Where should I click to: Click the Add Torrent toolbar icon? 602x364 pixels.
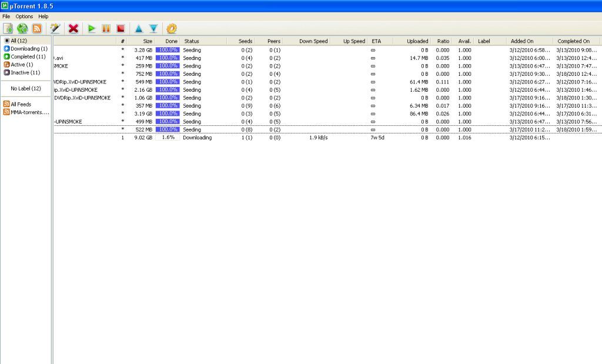coord(8,28)
